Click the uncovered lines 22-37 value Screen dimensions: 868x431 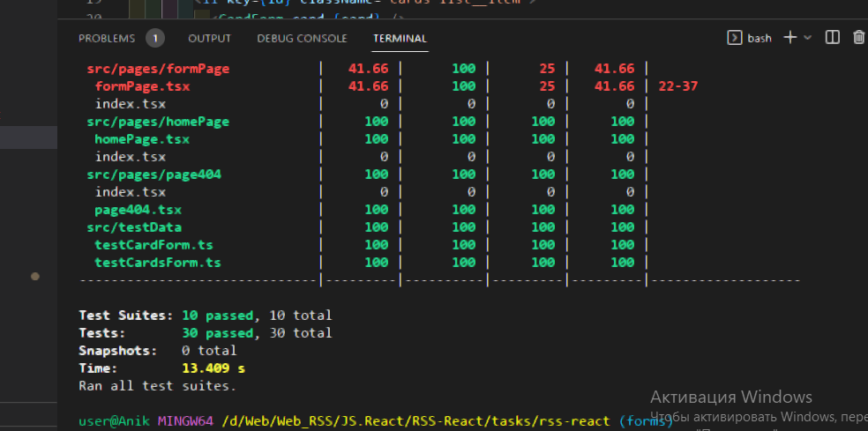[x=678, y=86]
